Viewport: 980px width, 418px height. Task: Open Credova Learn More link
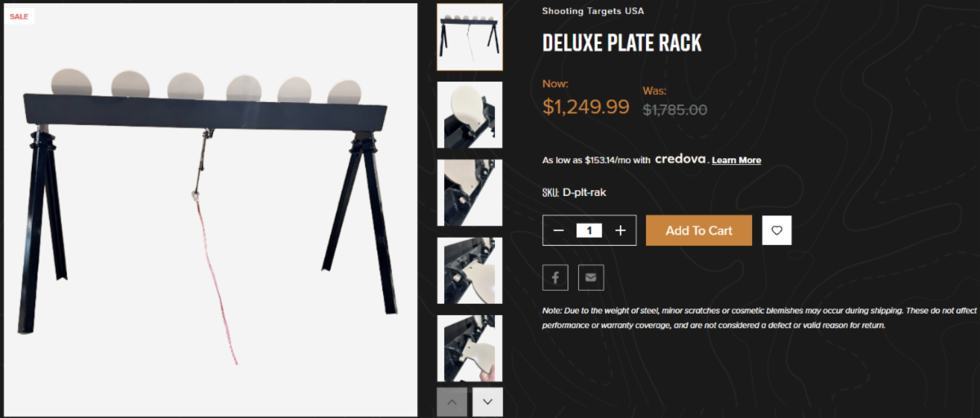coord(737,161)
